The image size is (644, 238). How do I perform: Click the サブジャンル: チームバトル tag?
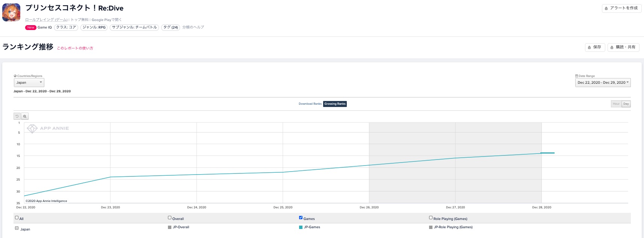click(134, 27)
